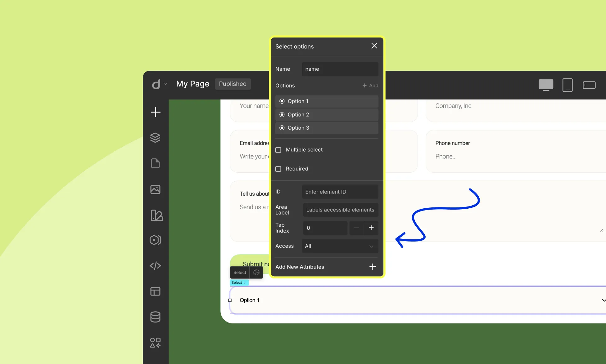Image resolution: width=606 pixels, height=364 pixels.
Task: Open the logo menu chevron
Action: (165, 84)
